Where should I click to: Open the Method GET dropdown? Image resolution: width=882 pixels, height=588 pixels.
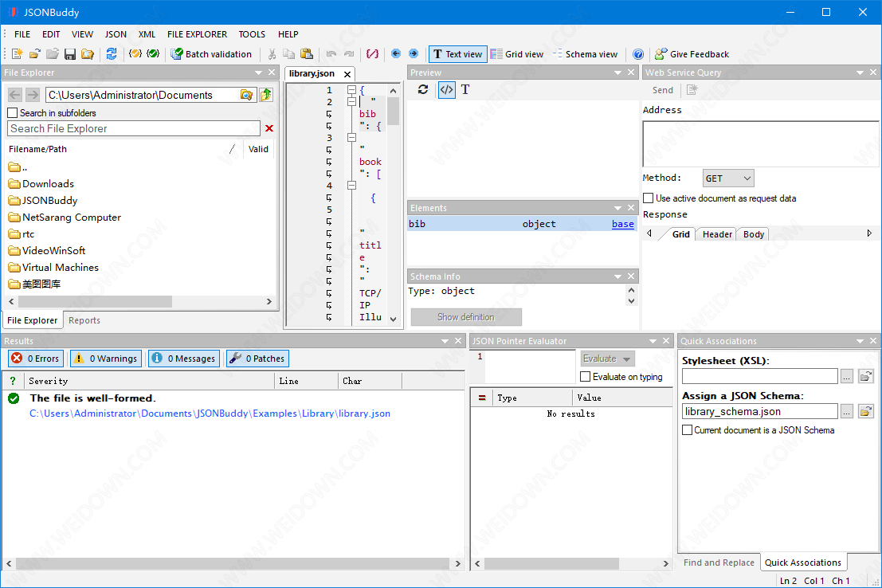(x=728, y=178)
